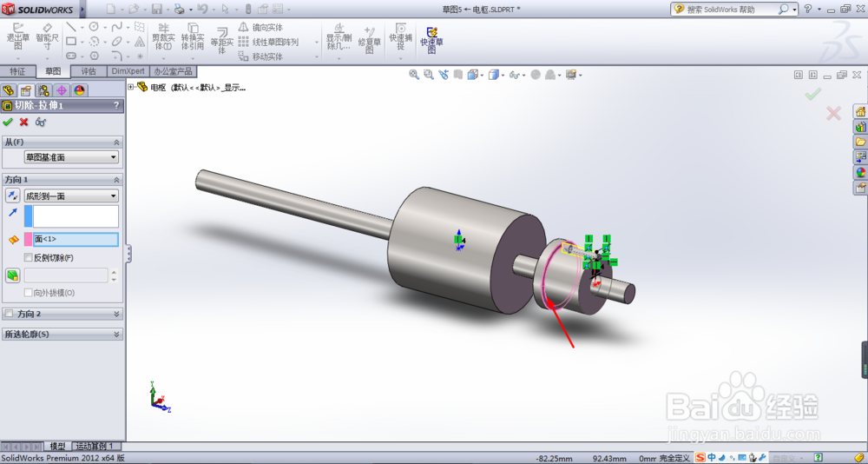
Task: Open help for 切除-拉伸1 panel
Action: (116, 105)
